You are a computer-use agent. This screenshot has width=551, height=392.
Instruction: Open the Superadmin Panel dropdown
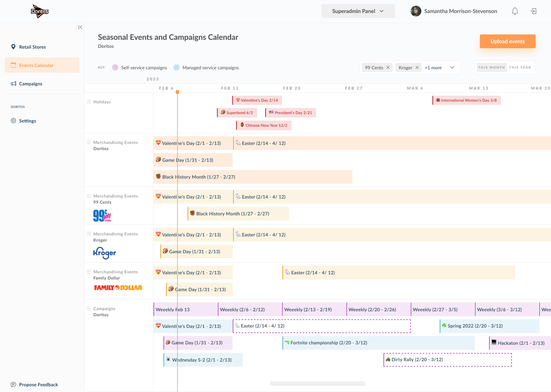pyautogui.click(x=358, y=11)
